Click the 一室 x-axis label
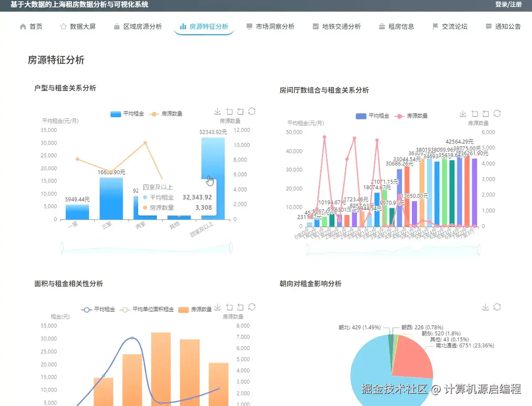The width and height of the screenshot is (532, 406). pos(73,224)
